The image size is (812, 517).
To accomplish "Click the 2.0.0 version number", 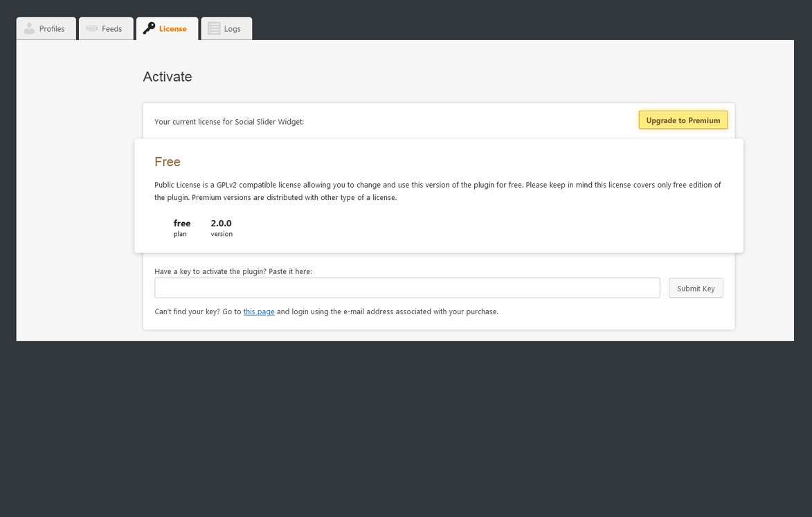I will 222,224.
